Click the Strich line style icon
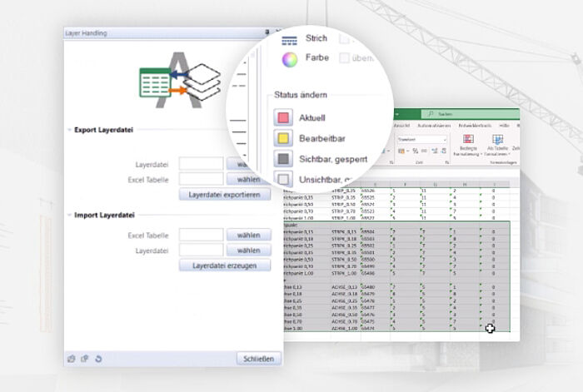The image size is (583, 392). coord(289,39)
